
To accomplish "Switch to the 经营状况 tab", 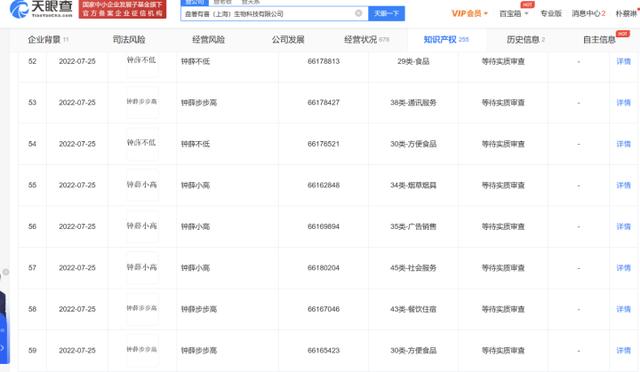I will pos(366,40).
